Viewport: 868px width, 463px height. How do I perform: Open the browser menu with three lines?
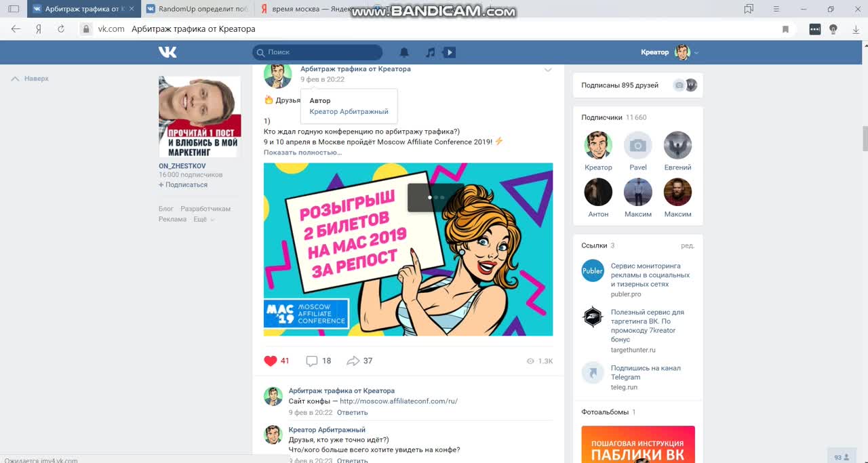click(x=777, y=9)
